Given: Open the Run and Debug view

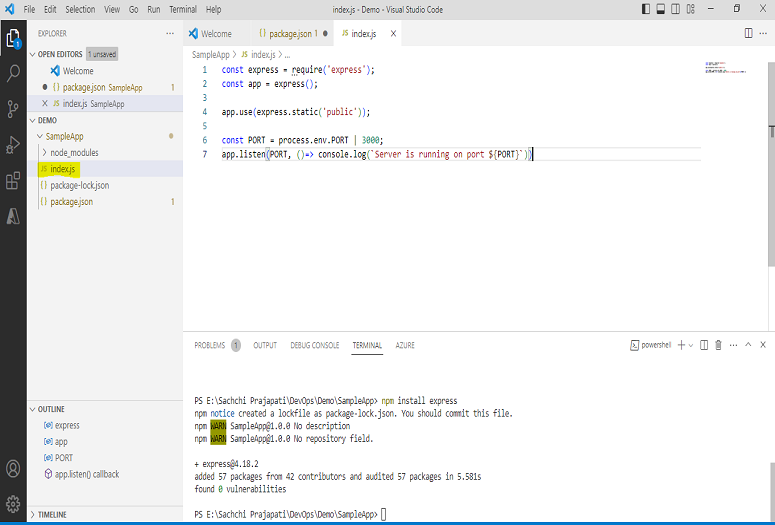Looking at the screenshot, I should pos(13,145).
